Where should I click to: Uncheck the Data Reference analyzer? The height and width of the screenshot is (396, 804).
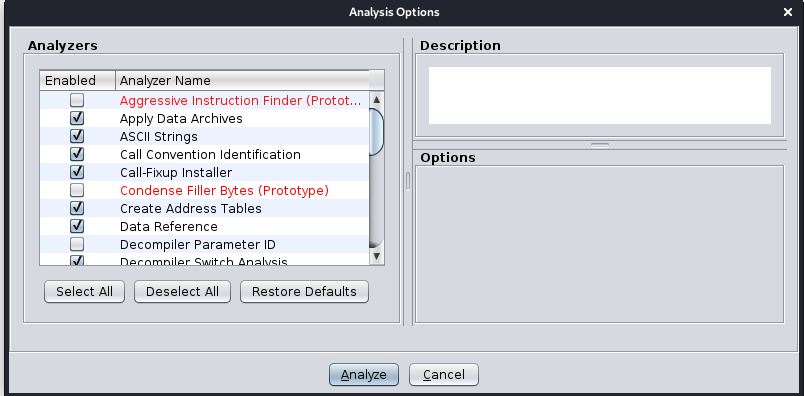(77, 226)
